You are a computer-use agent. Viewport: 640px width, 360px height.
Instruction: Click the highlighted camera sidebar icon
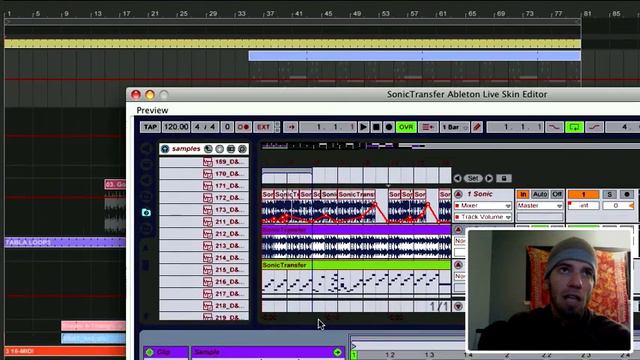click(146, 213)
